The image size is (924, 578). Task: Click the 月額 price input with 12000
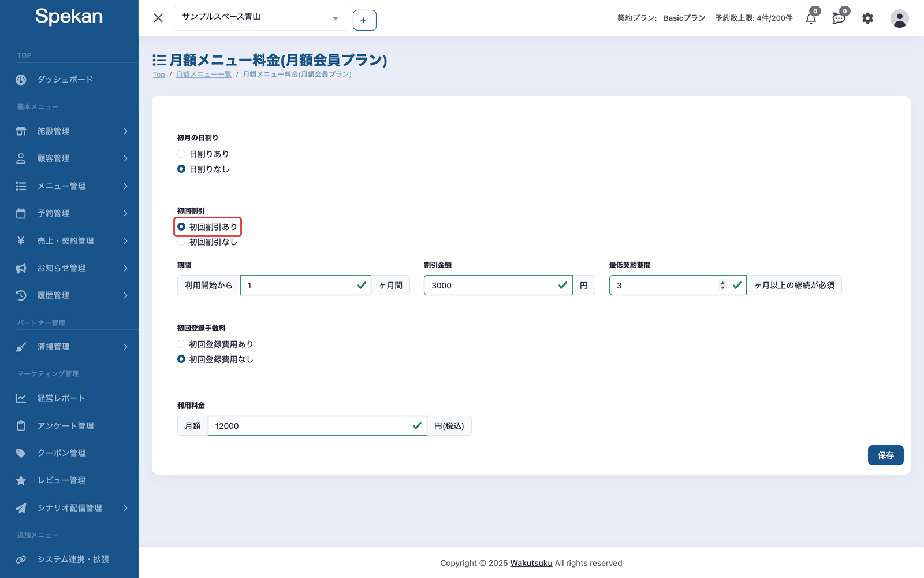pyautogui.click(x=318, y=426)
